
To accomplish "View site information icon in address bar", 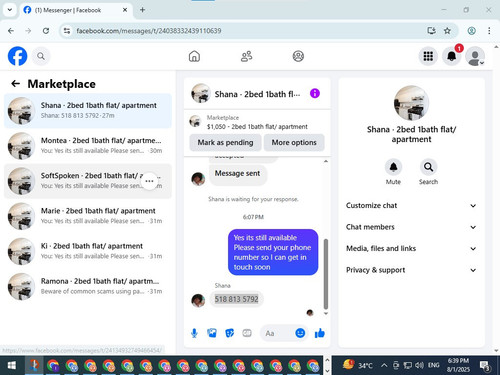I will pos(67,31).
